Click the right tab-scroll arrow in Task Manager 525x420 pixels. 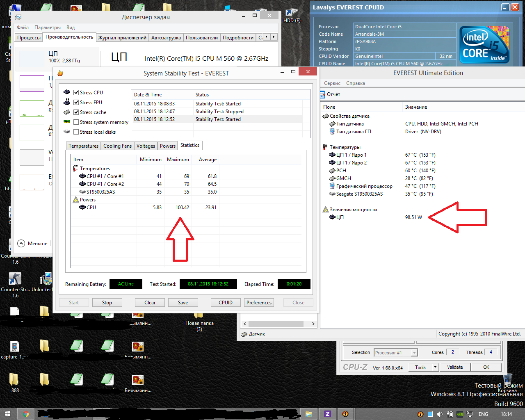click(274, 37)
